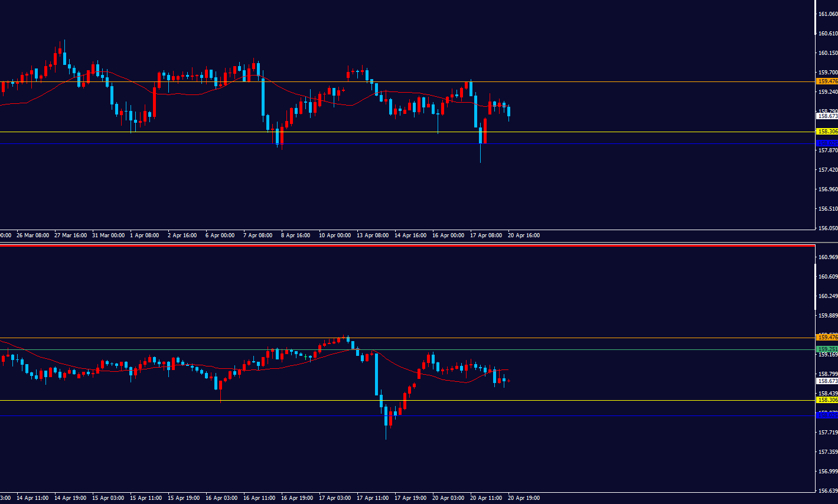Select the '27 Mar 16:00' time axis label
The image size is (838, 504).
point(70,235)
